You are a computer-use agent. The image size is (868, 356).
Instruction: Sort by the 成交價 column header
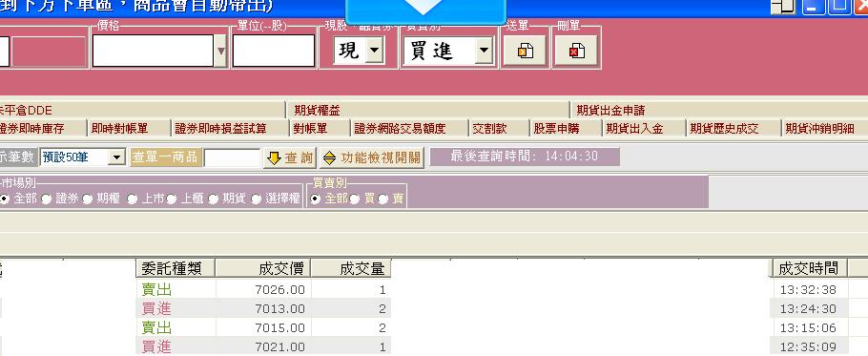click(263, 268)
